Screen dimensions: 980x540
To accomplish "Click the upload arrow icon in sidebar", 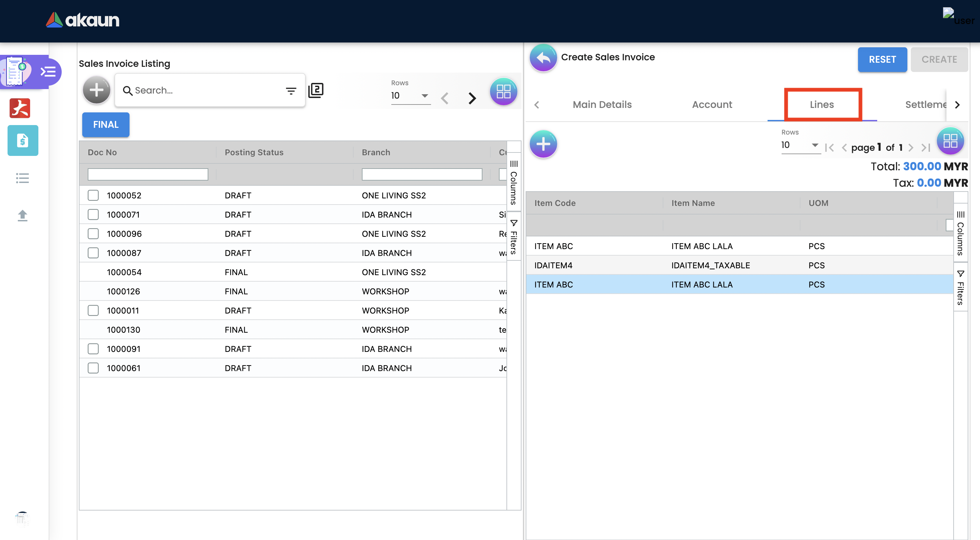I will coord(23,215).
